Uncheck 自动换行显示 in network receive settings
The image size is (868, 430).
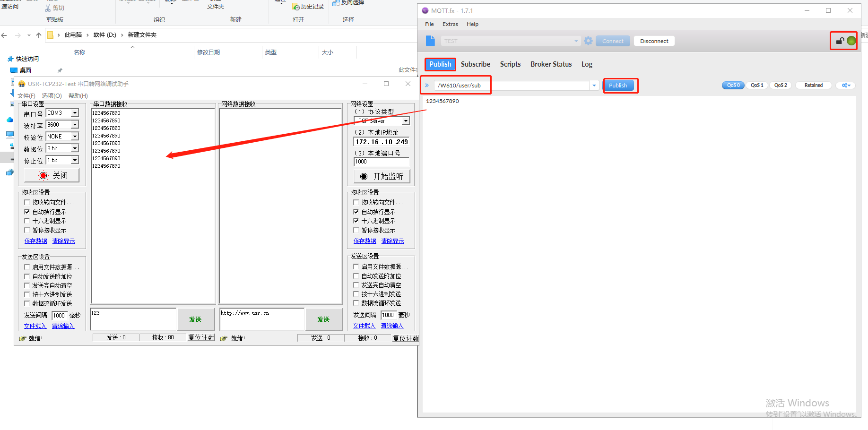coord(356,212)
